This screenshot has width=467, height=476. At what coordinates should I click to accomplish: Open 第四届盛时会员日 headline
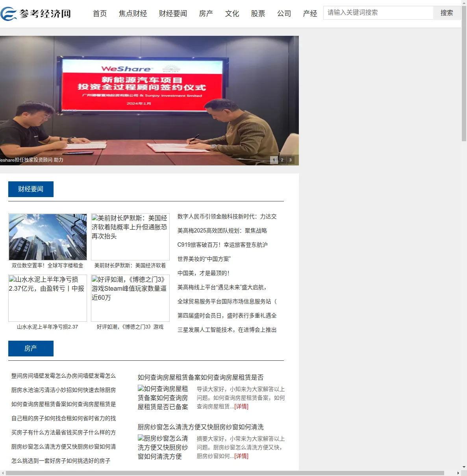coord(227,315)
